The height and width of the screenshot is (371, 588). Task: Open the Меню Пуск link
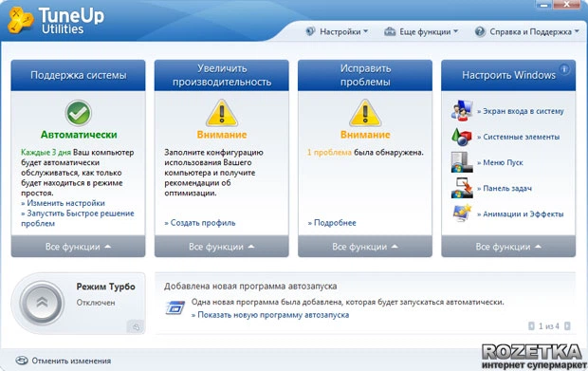click(x=500, y=162)
